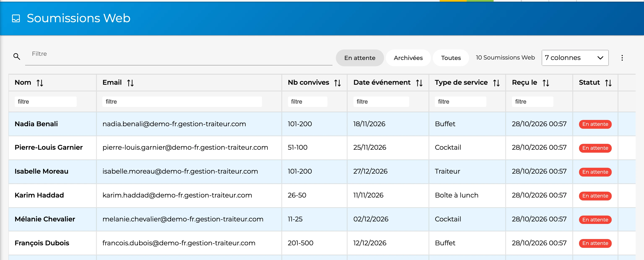The height and width of the screenshot is (260, 644).
Task: Open the 7 colonnes dropdown
Action: click(x=575, y=58)
